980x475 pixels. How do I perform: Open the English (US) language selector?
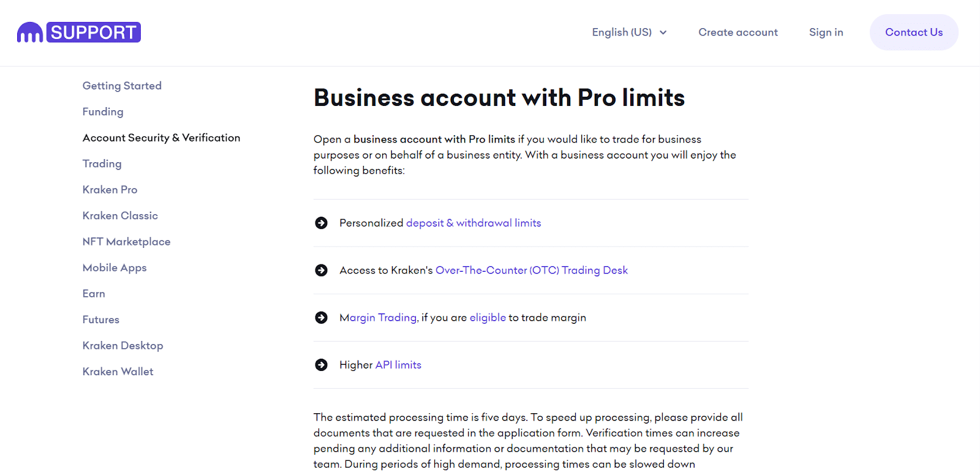coord(629,32)
